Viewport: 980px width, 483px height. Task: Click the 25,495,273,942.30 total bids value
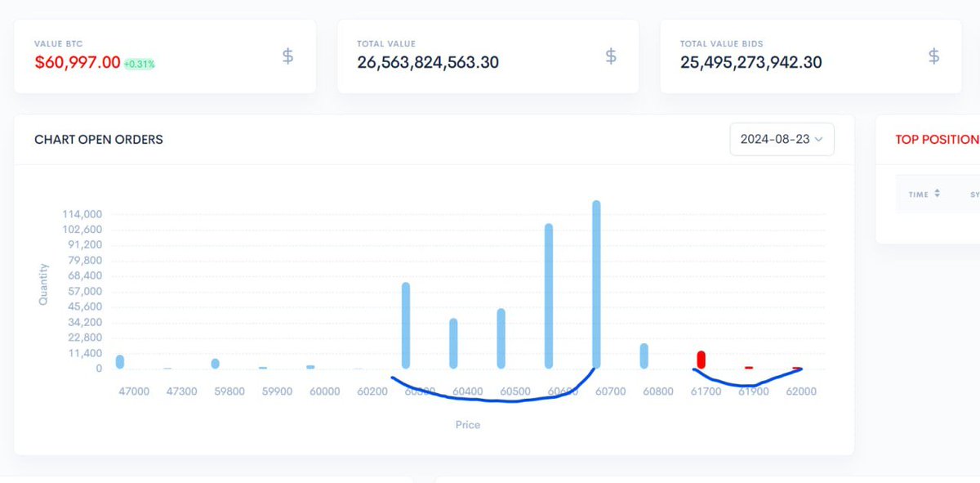pos(751,62)
